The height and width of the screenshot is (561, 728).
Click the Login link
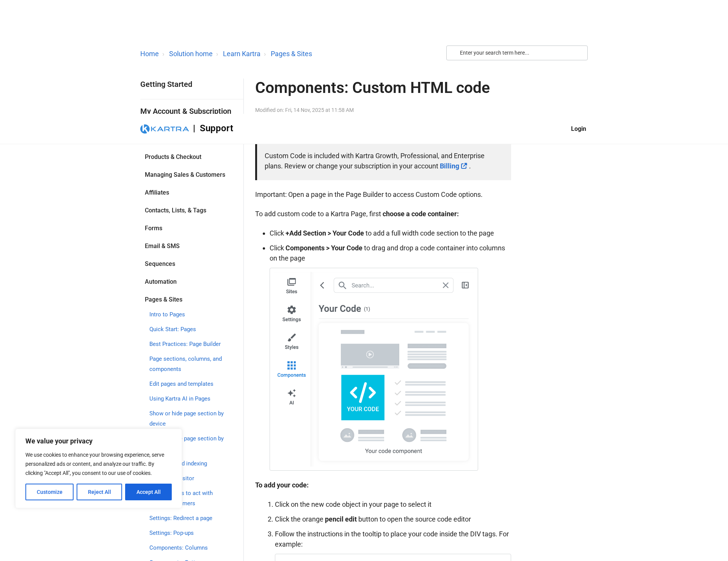tap(578, 129)
